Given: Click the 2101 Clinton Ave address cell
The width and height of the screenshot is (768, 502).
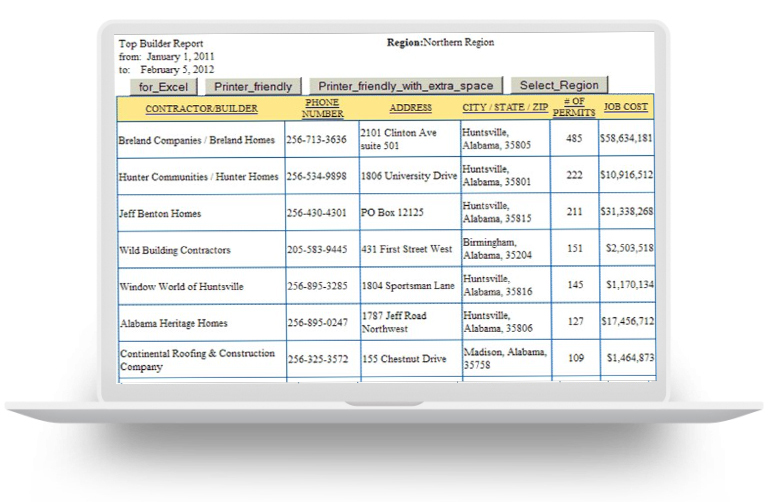Looking at the screenshot, I should (399, 139).
